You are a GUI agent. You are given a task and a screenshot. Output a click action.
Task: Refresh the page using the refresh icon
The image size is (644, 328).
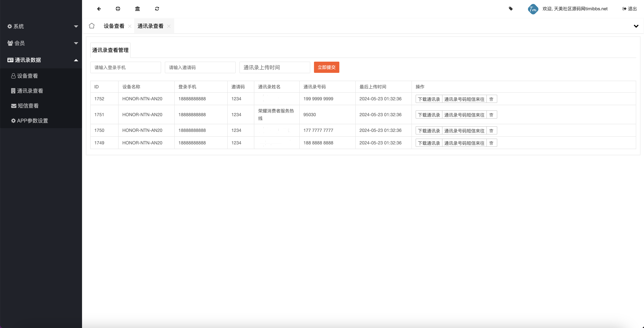157,9
